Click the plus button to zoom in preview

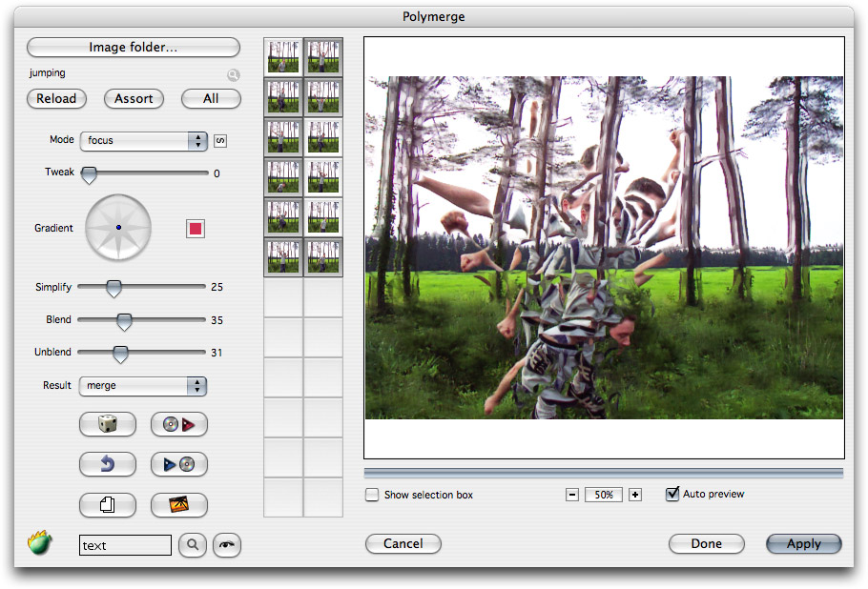tap(635, 495)
